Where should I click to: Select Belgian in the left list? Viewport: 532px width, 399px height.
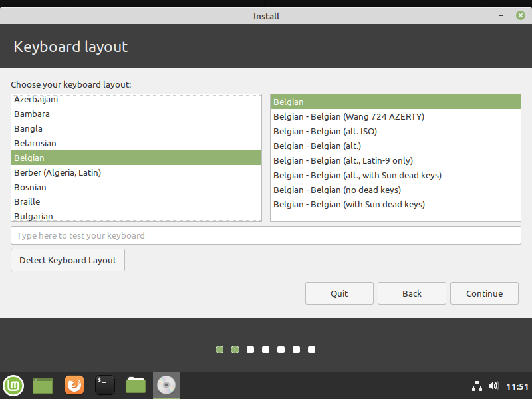(x=136, y=158)
